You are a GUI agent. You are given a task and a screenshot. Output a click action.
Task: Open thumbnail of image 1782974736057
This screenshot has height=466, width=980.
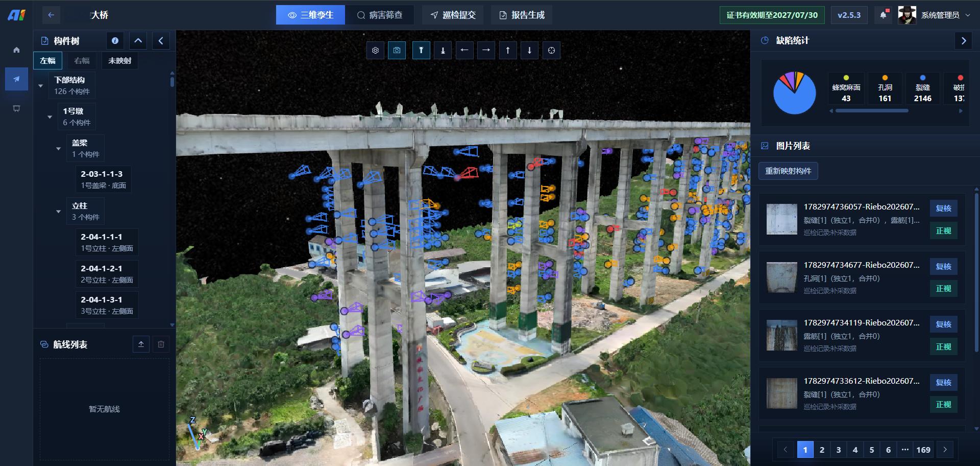(x=782, y=219)
